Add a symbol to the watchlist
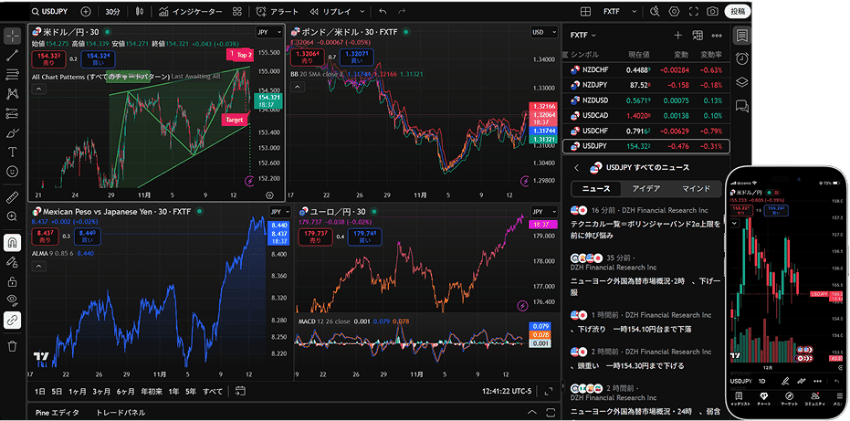The width and height of the screenshot is (850, 421). click(678, 35)
